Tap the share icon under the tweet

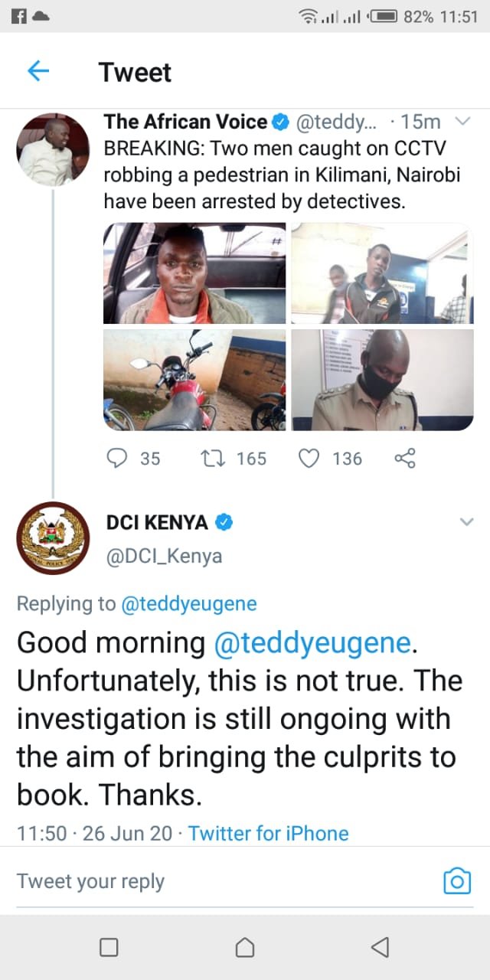tap(404, 458)
